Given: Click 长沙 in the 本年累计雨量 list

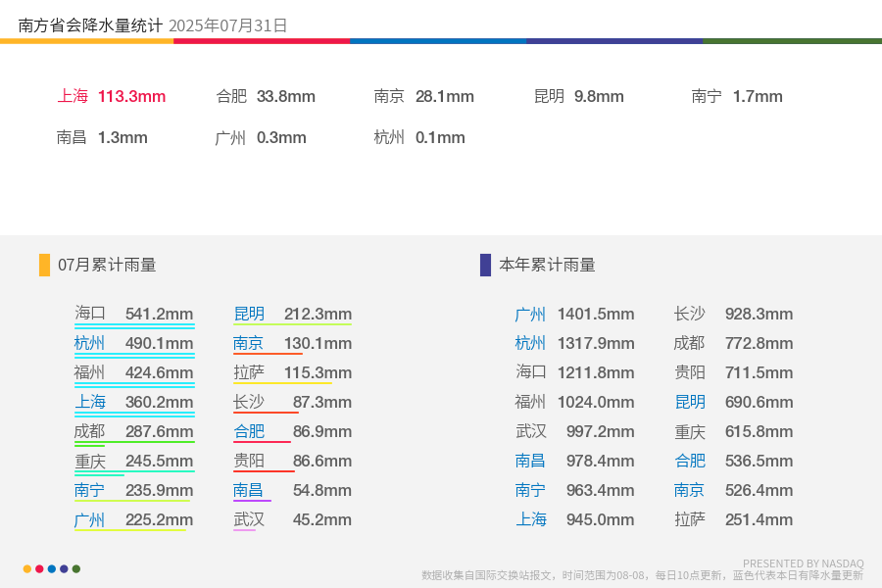Looking at the screenshot, I should pos(690,314).
